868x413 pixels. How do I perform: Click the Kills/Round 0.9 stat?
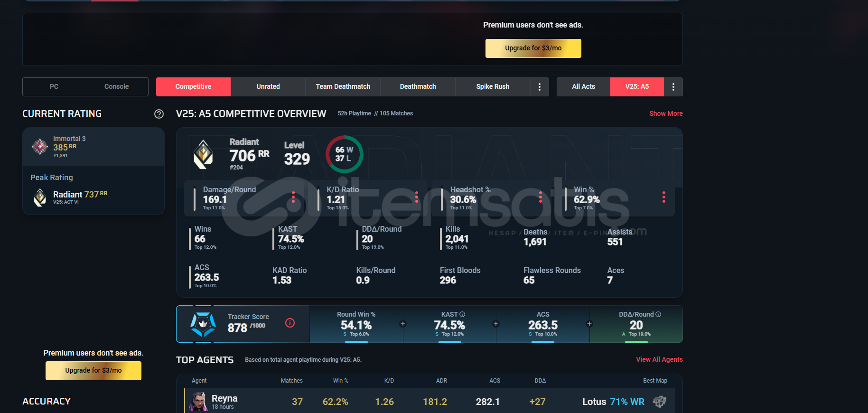click(x=375, y=275)
